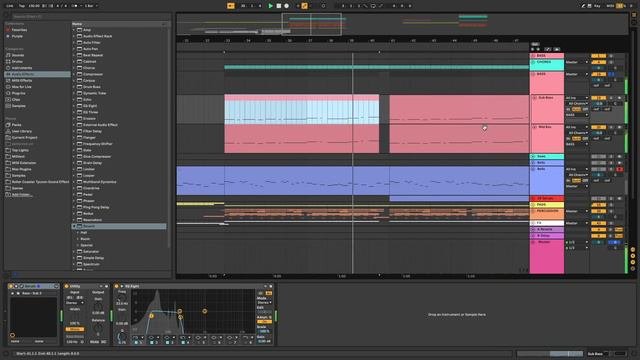This screenshot has width=640, height=360.
Task: Click the Stop transport button
Action: [278, 6]
